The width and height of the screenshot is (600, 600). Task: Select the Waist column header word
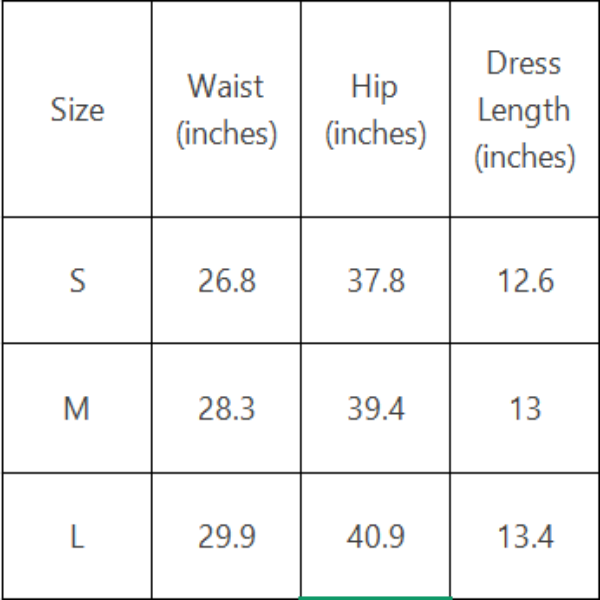[226, 87]
